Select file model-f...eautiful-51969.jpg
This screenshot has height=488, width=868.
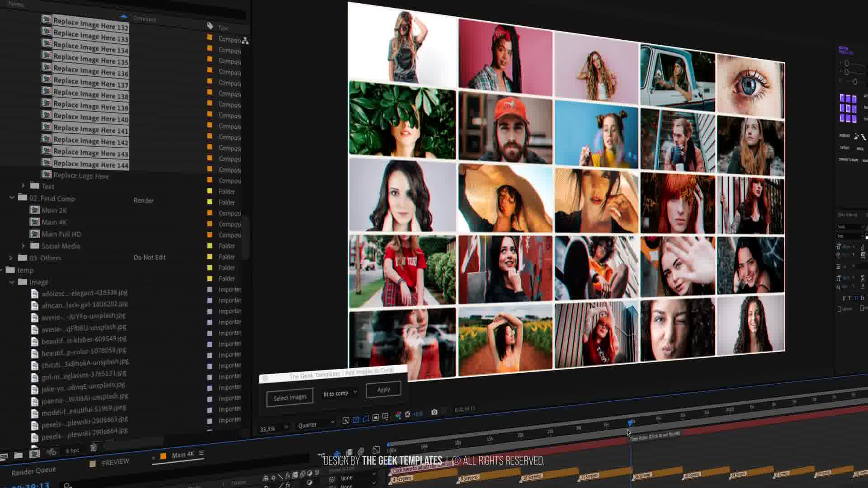[x=83, y=410]
